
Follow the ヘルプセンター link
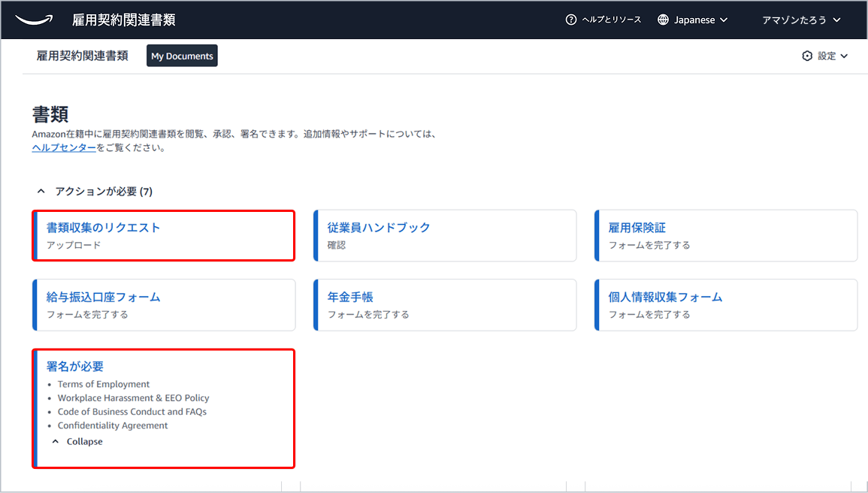64,148
